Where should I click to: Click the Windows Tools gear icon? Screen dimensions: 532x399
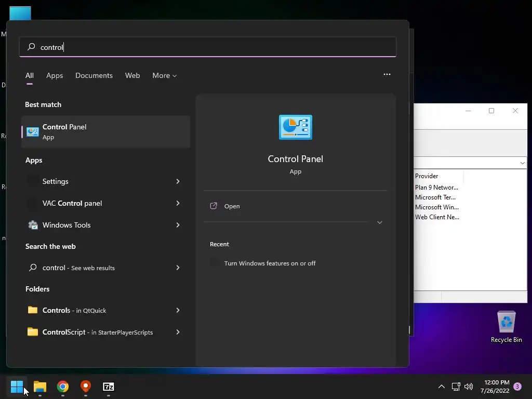coord(33,225)
